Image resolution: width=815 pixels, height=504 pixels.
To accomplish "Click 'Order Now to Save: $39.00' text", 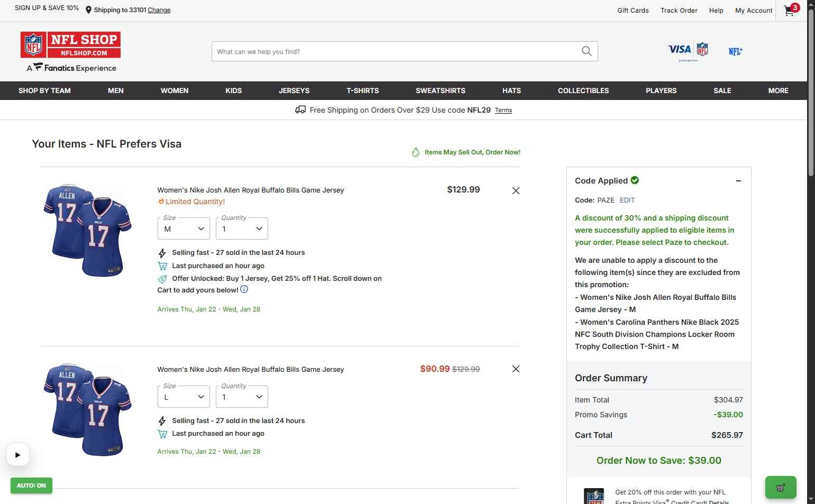I will click(659, 461).
